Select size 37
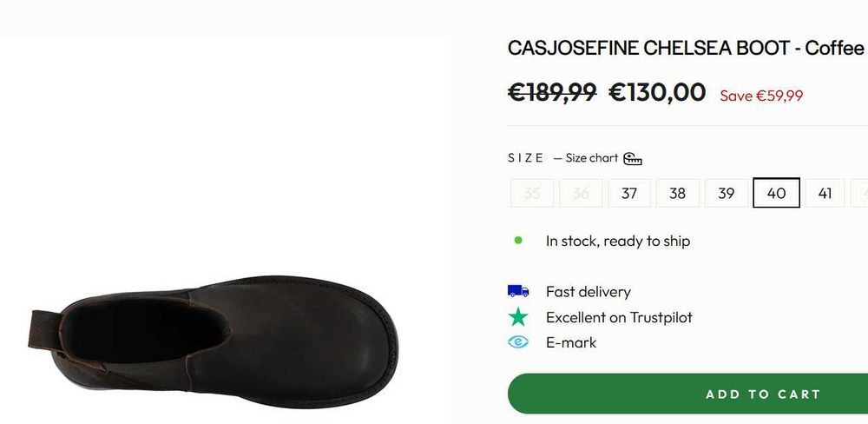This screenshot has height=424, width=868. (x=629, y=193)
